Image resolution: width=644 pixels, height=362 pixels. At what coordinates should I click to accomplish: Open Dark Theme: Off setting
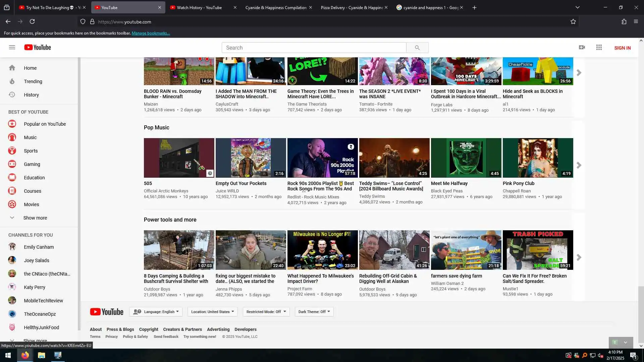pyautogui.click(x=314, y=312)
